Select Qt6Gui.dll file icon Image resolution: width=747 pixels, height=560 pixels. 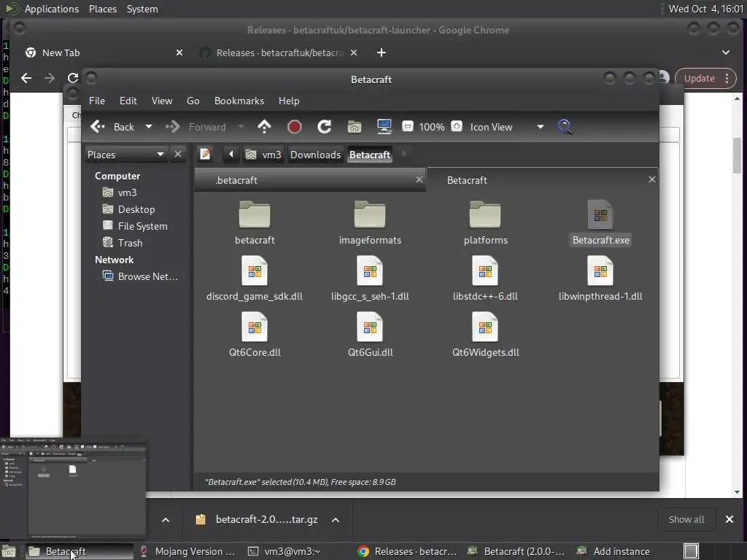pyautogui.click(x=370, y=327)
